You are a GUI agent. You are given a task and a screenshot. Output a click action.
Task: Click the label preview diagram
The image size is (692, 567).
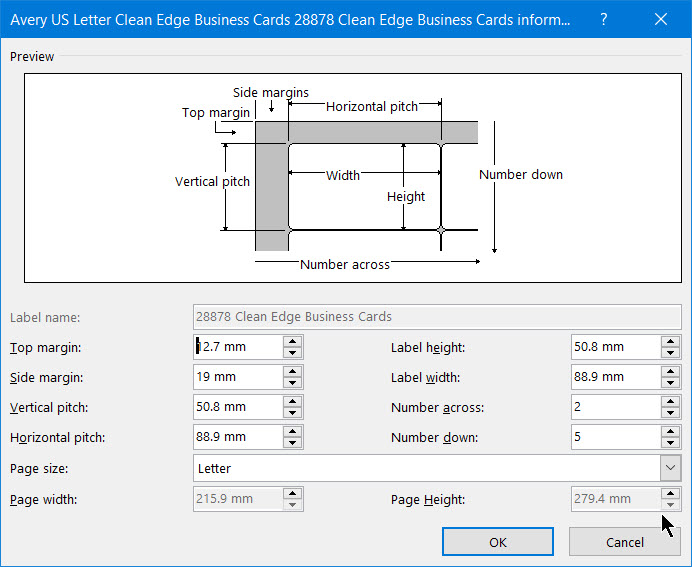(x=353, y=178)
